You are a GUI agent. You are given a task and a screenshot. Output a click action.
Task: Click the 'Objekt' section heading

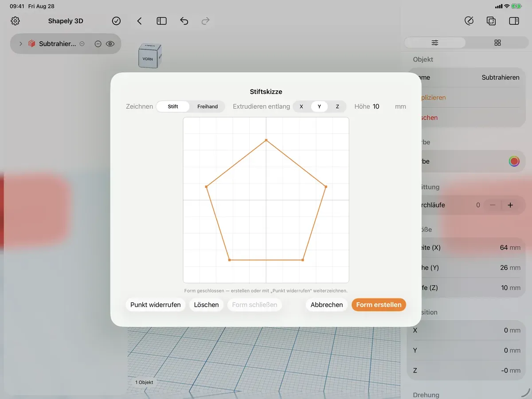[423, 59]
